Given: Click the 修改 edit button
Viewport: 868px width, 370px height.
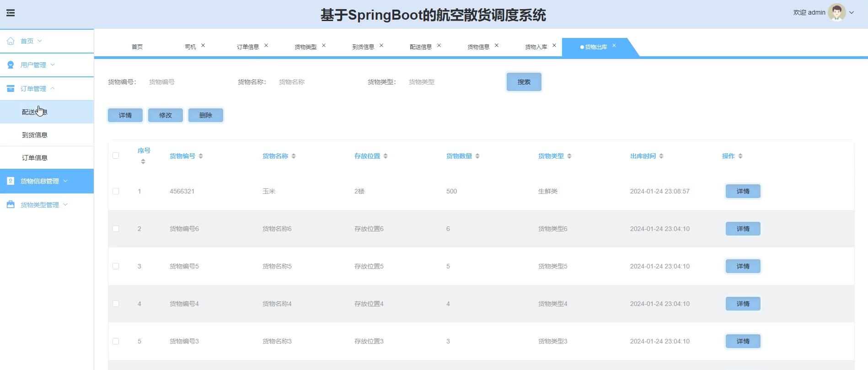Looking at the screenshot, I should click(166, 115).
